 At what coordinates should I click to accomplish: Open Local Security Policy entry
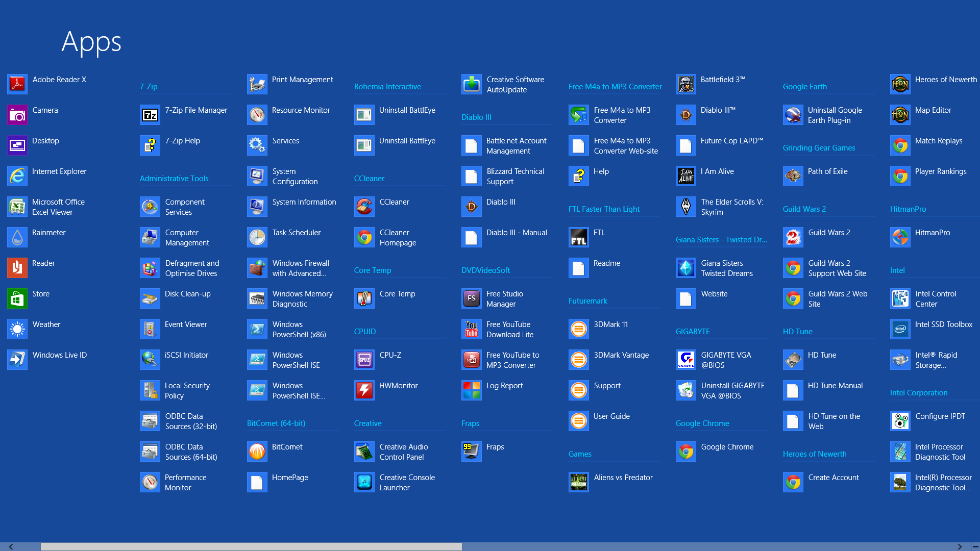point(175,390)
